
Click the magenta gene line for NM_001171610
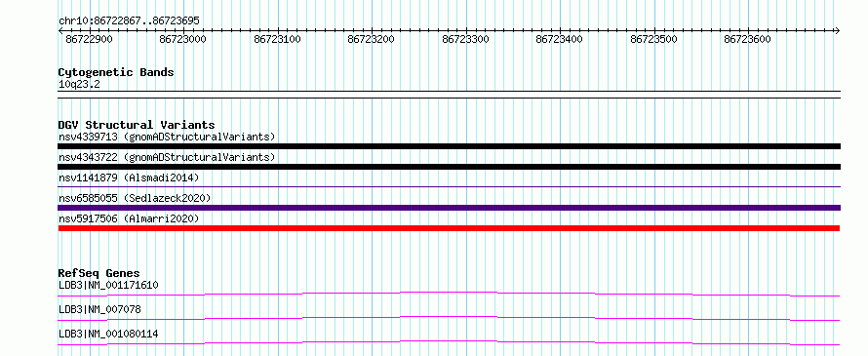click(x=449, y=294)
